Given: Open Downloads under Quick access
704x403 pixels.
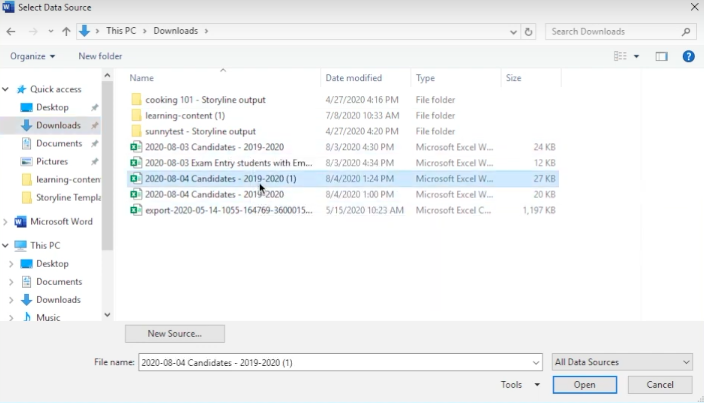Looking at the screenshot, I should point(58,125).
